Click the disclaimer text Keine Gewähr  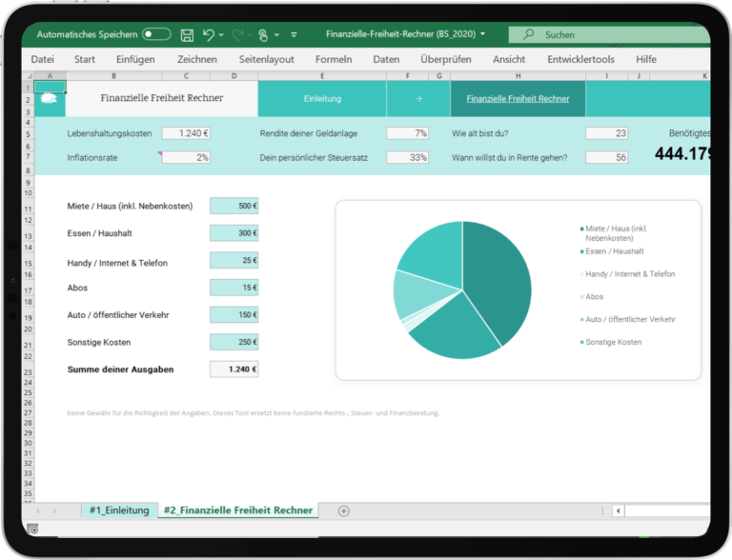[x=253, y=413]
